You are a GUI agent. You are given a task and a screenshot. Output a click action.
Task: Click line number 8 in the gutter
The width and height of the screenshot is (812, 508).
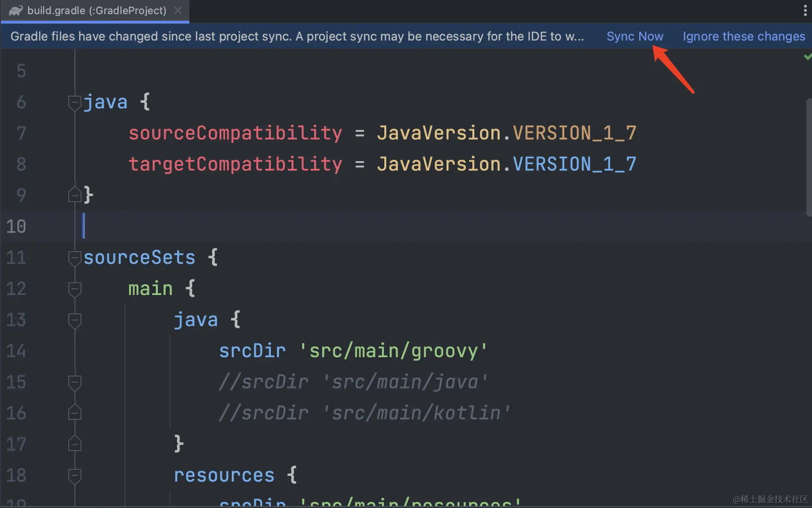tap(21, 164)
